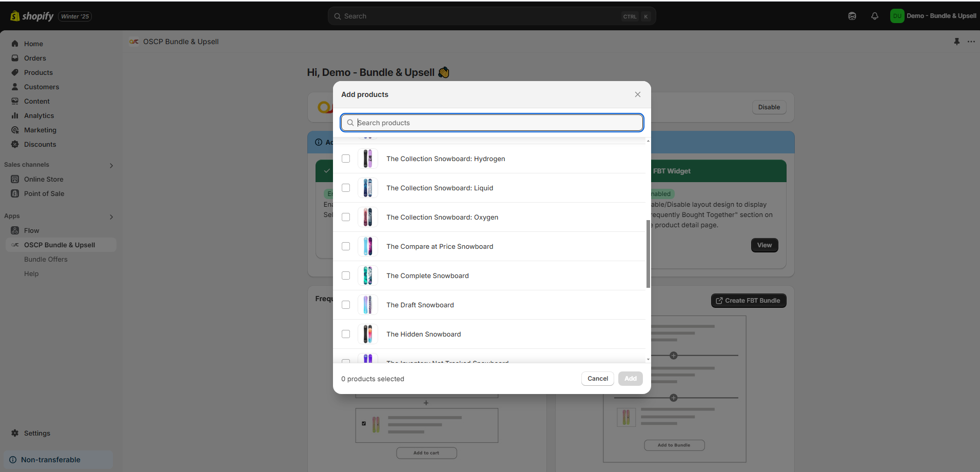
Task: Click the product list scrollbar thumb
Action: click(648, 254)
